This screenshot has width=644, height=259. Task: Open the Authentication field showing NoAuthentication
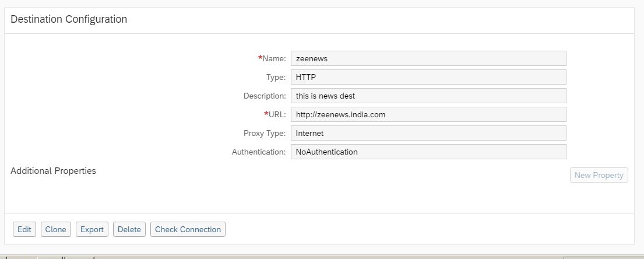[x=428, y=152]
